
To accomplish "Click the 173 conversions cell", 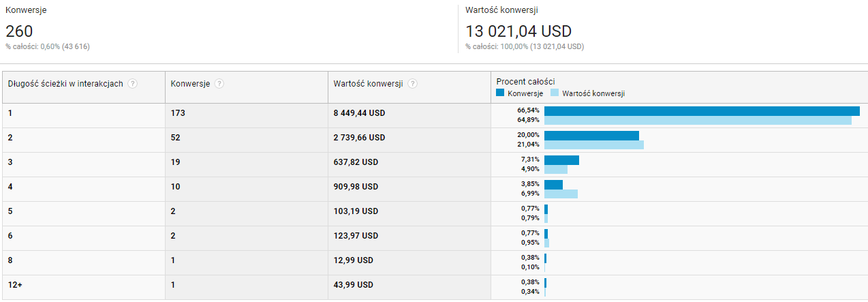I will click(x=178, y=113).
